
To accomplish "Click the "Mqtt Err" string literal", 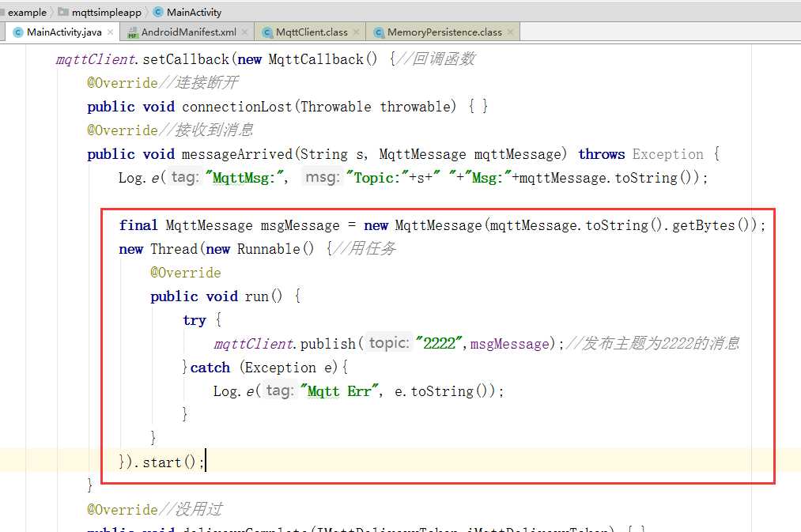I will pos(339,391).
